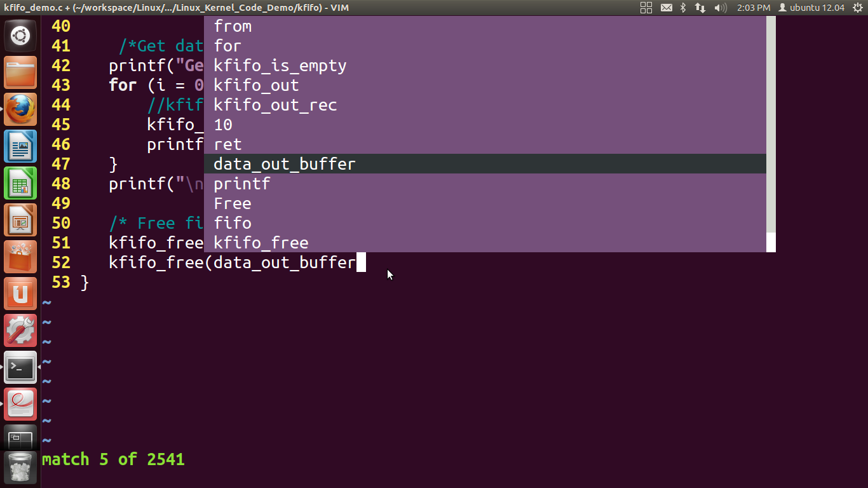Open the Home folder in the launcher

click(x=20, y=72)
